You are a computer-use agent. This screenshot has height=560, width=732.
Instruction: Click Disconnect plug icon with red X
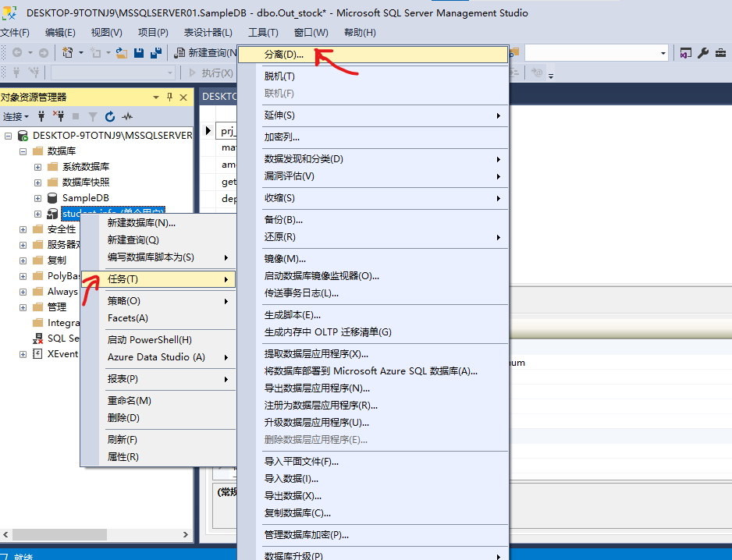(x=59, y=116)
